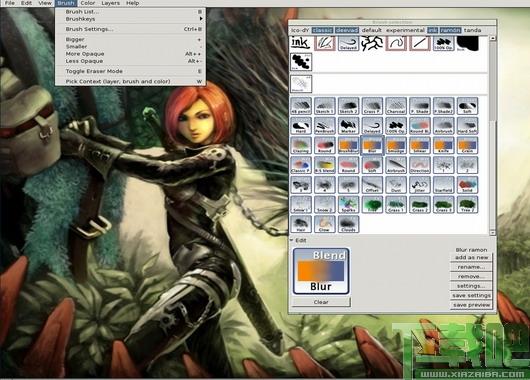This screenshot has width=530, height=380.
Task: Choose More Opaque in Brush menu
Action: pos(130,54)
